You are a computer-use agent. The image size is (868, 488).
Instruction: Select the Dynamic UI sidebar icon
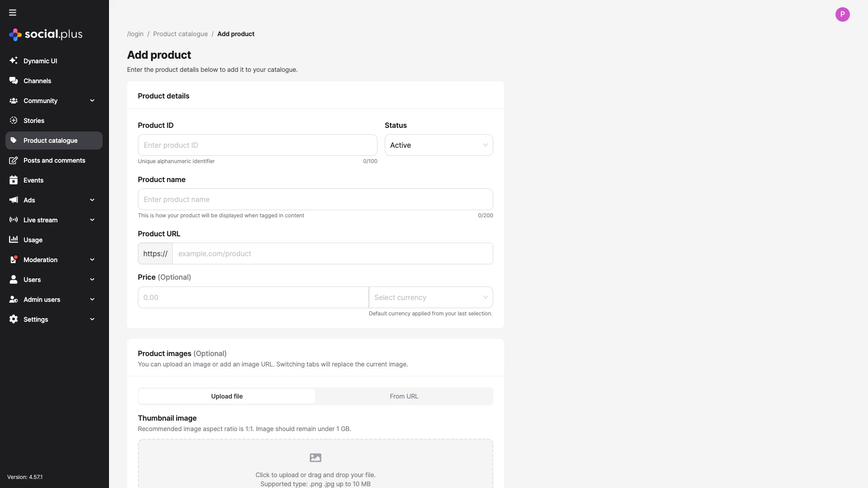point(14,61)
